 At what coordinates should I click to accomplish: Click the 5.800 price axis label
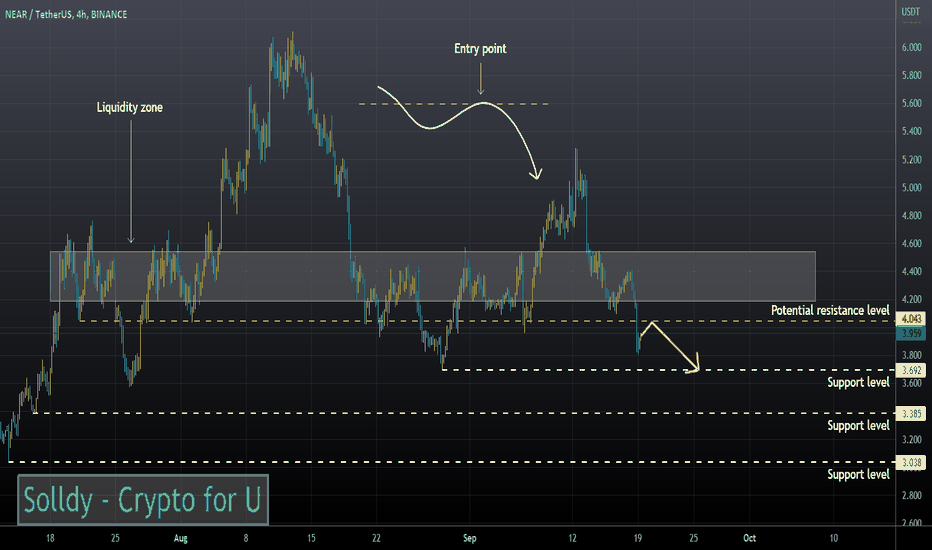pyautogui.click(x=911, y=76)
